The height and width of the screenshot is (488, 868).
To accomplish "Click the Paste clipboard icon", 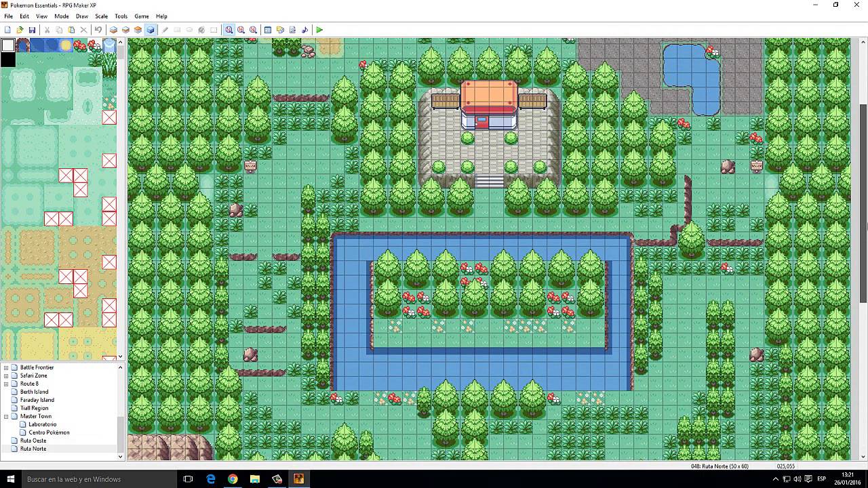I will [x=71, y=30].
